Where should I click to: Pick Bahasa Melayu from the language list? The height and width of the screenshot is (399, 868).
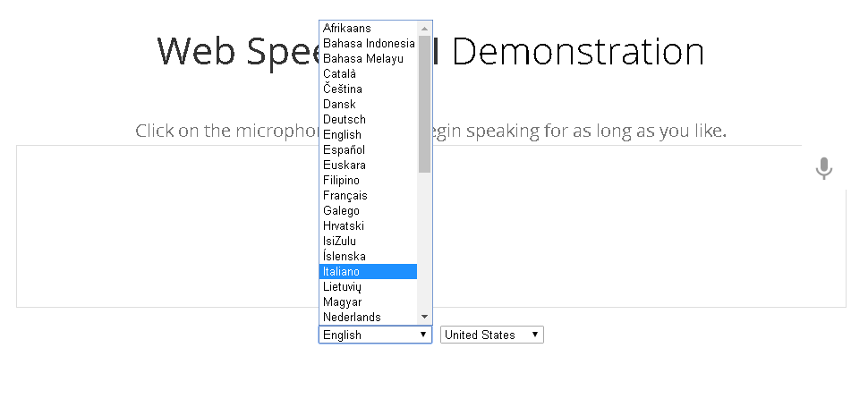pos(368,59)
